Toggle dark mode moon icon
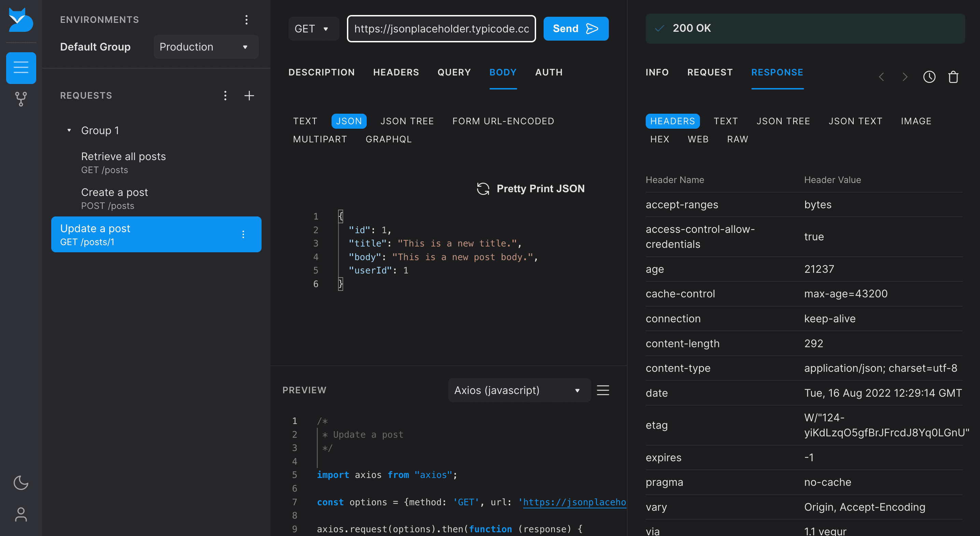Image resolution: width=980 pixels, height=536 pixels. pos(21,482)
